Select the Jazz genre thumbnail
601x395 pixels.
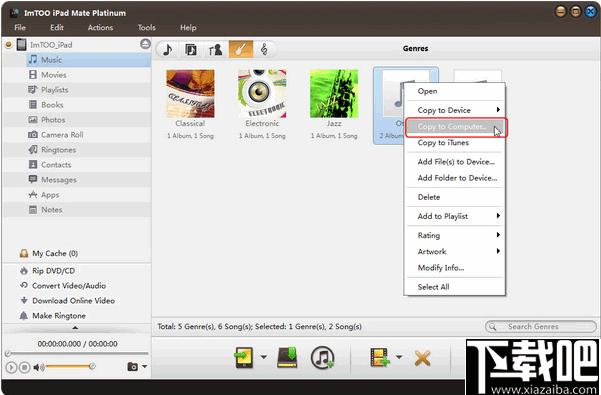coord(334,93)
